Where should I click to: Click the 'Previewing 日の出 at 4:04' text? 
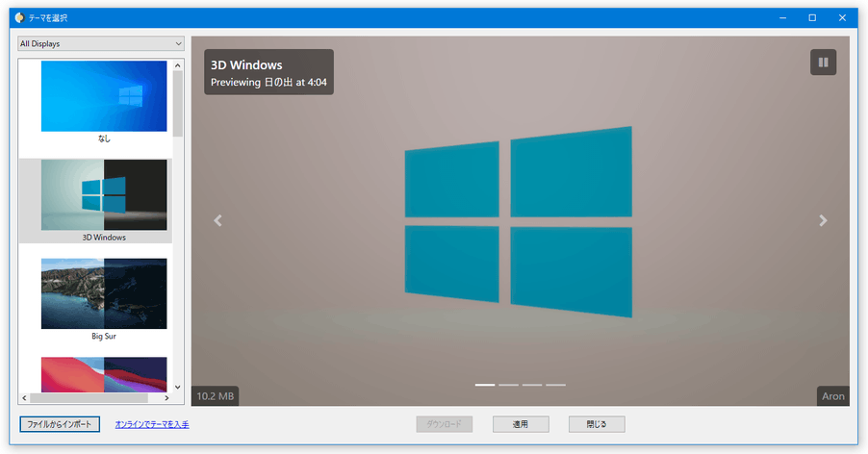[268, 83]
